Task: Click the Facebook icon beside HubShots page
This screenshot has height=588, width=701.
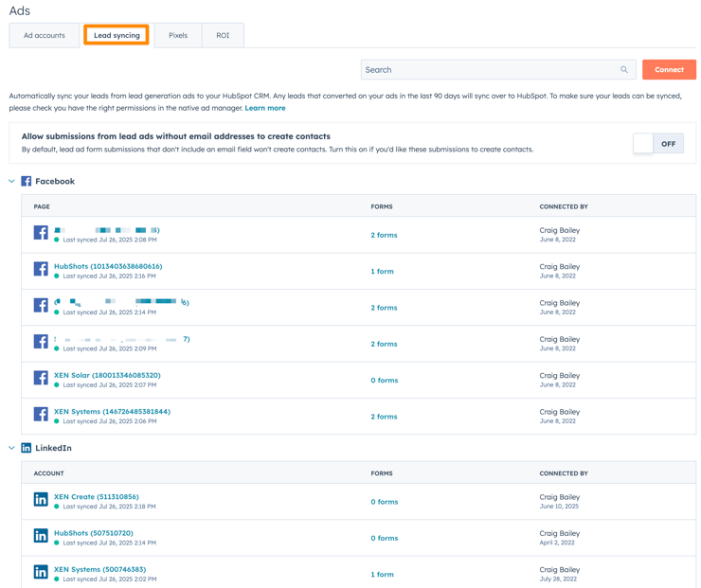Action: point(41,269)
